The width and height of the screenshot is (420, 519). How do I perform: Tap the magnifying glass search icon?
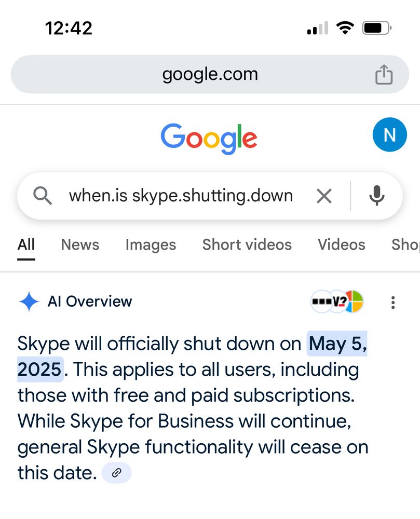(43, 196)
